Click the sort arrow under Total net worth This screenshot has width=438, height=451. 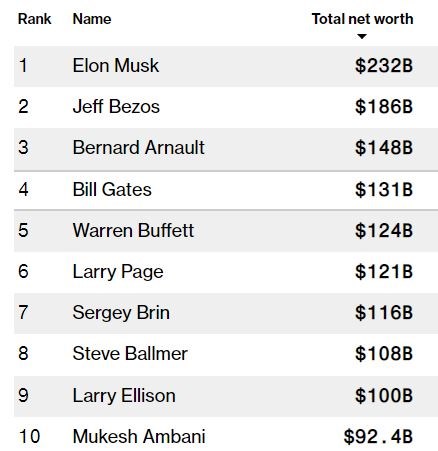pyautogui.click(x=362, y=36)
